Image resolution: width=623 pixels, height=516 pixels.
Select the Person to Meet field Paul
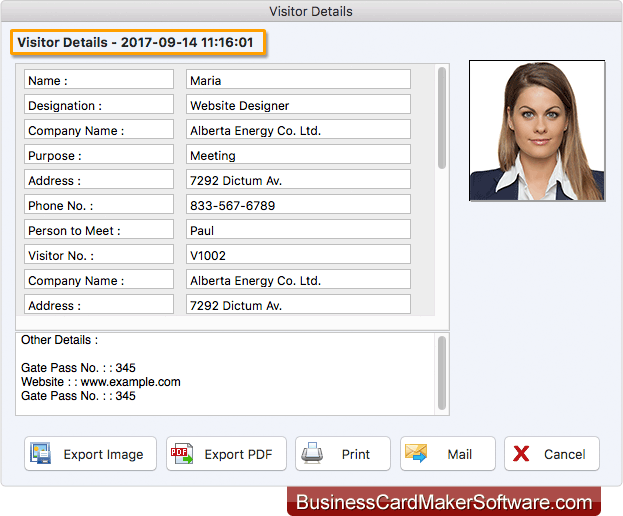[x=298, y=230]
